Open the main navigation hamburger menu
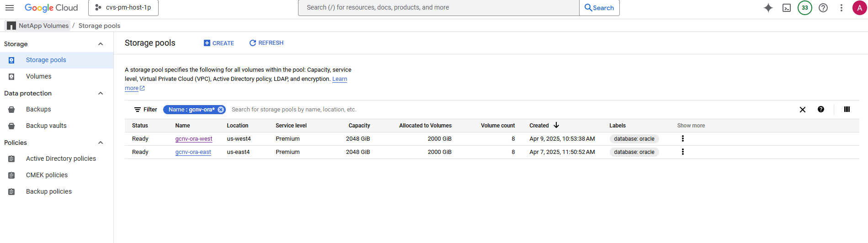 [10, 8]
